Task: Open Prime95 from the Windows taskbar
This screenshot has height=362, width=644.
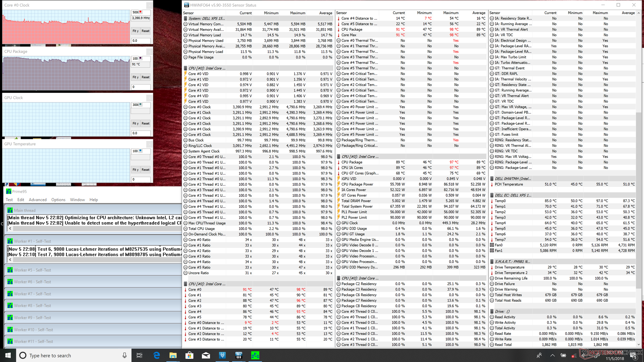Action: [255, 355]
